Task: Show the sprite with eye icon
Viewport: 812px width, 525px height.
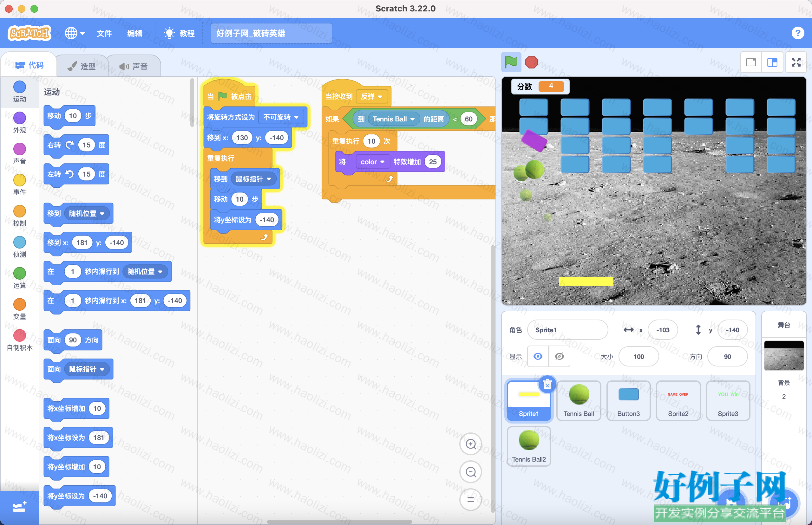Action: 538,356
